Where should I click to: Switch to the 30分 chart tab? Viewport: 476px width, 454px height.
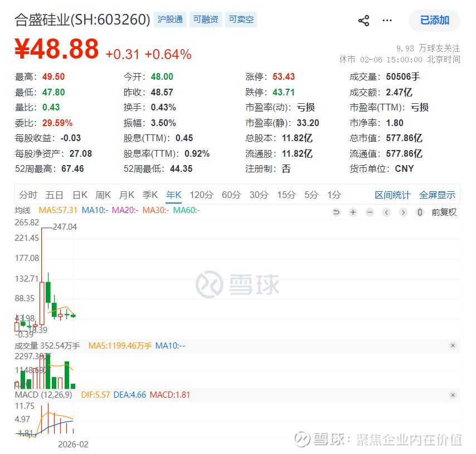click(259, 195)
